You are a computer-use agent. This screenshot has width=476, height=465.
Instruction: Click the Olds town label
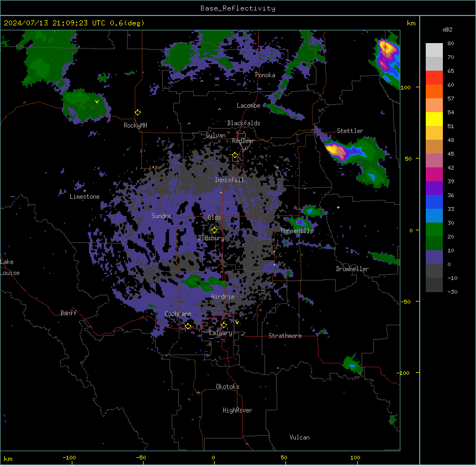214,218
